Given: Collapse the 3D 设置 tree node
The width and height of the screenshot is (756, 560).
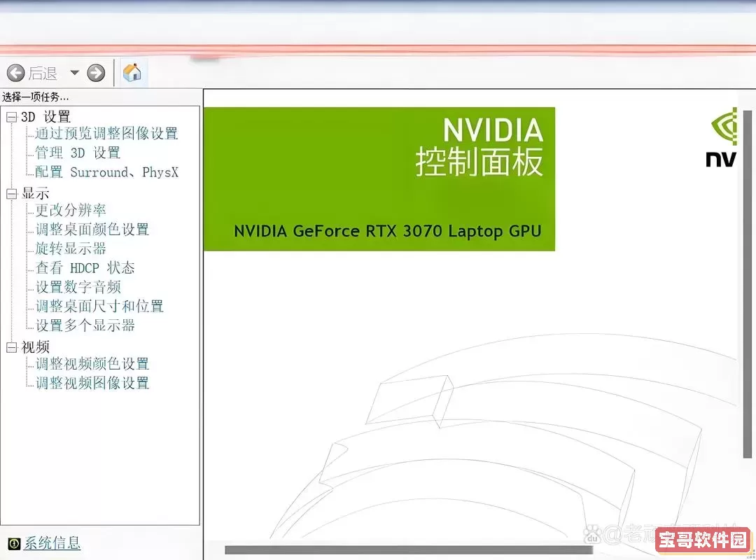Looking at the screenshot, I should click(x=12, y=117).
